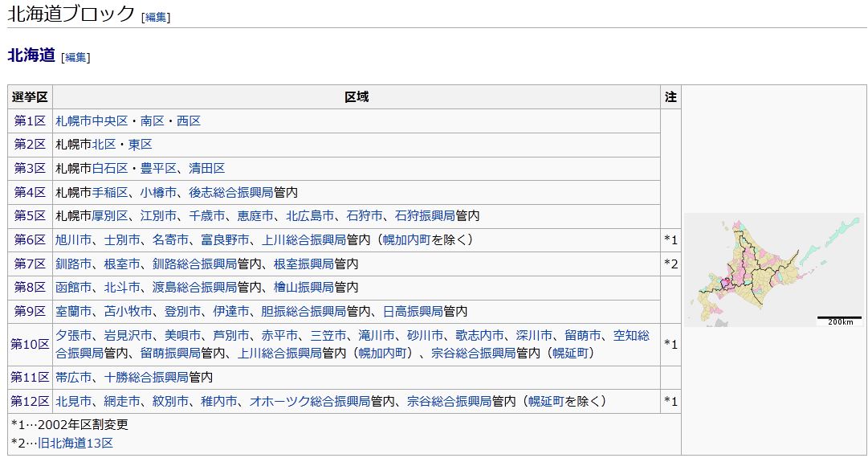The width and height of the screenshot is (868, 458).
Task: Follow 釧路市 link in row 第7区
Action: [x=74, y=264]
